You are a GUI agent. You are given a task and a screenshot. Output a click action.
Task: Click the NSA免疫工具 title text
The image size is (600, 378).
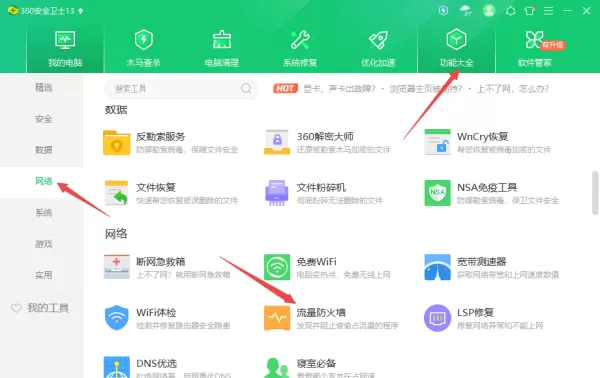(x=487, y=187)
